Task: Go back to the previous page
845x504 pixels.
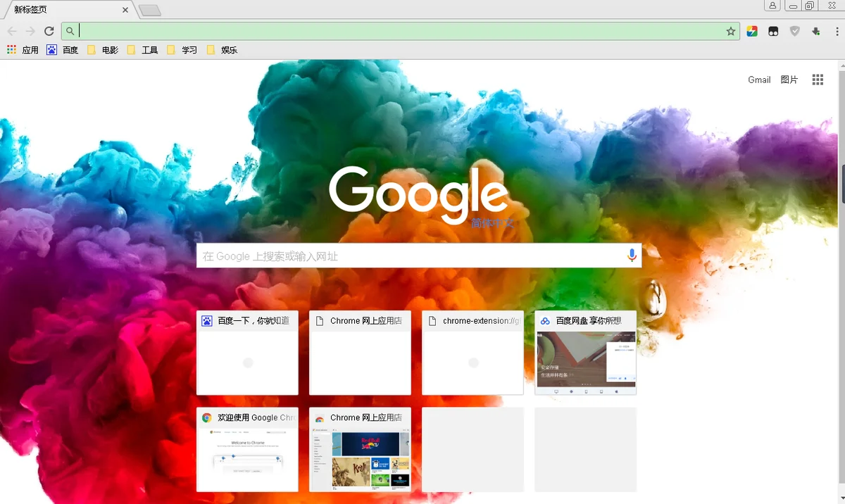Action: click(x=12, y=31)
